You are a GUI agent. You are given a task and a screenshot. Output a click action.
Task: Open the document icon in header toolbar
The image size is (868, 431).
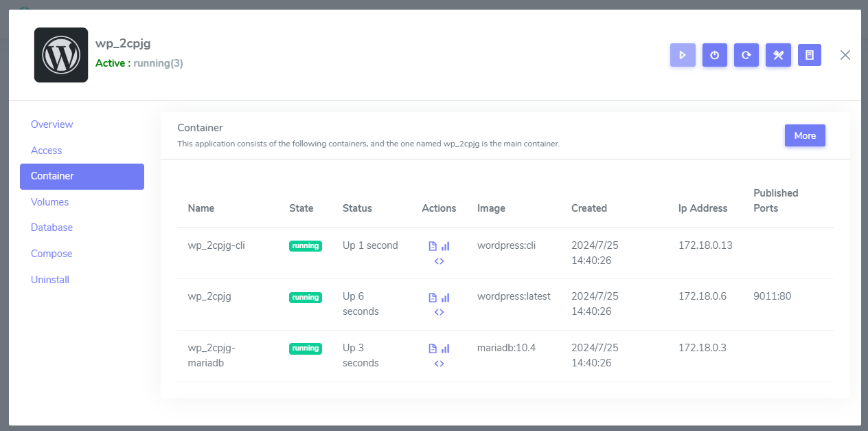pos(810,55)
